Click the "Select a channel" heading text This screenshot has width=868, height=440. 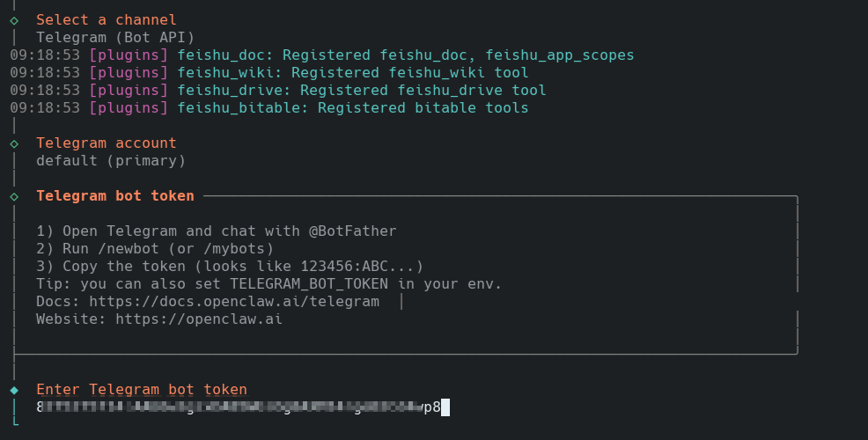pyautogui.click(x=107, y=19)
